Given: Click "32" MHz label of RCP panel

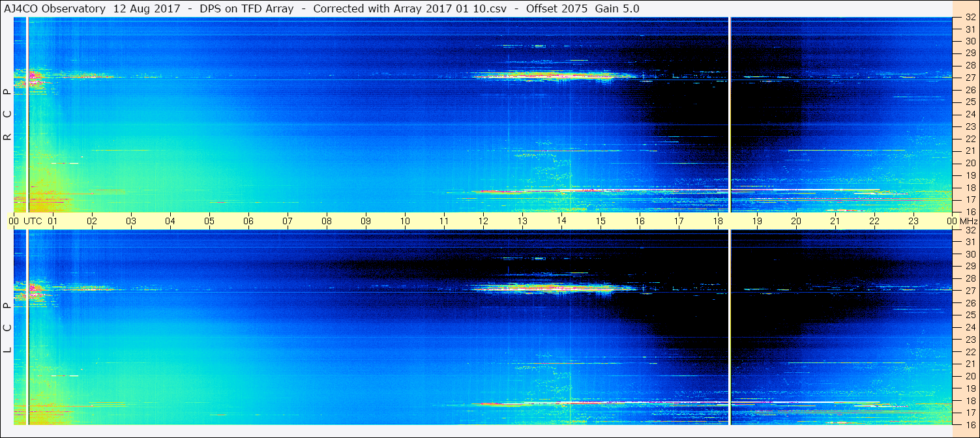Looking at the screenshot, I should [x=970, y=18].
